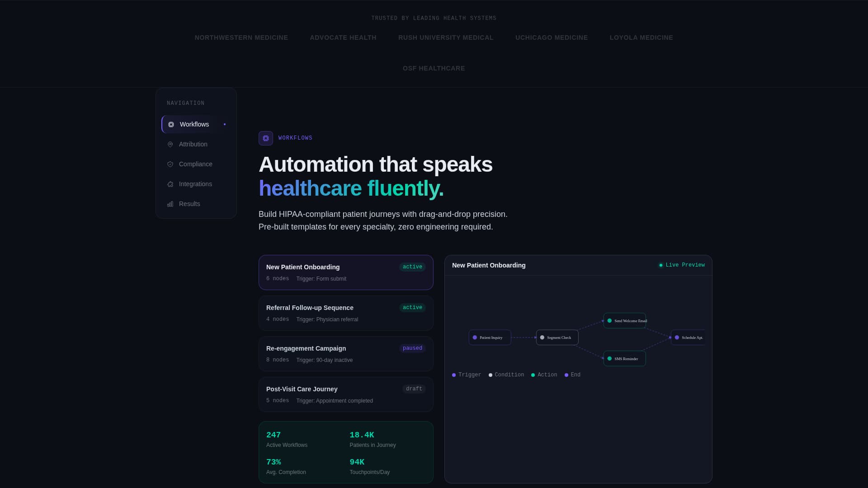The height and width of the screenshot is (488, 868).
Task: Click the Integrations puzzle icon
Action: coord(170,184)
